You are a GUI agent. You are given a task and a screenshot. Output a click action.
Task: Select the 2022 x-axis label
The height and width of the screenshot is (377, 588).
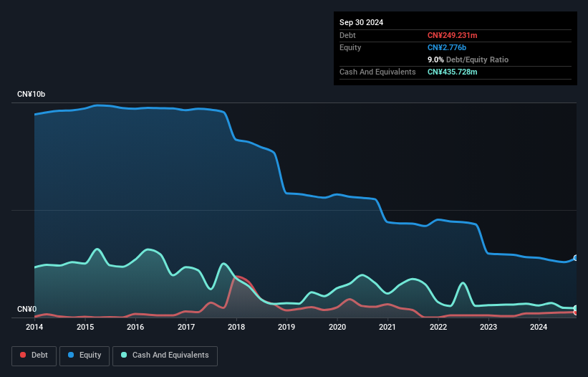(x=438, y=327)
